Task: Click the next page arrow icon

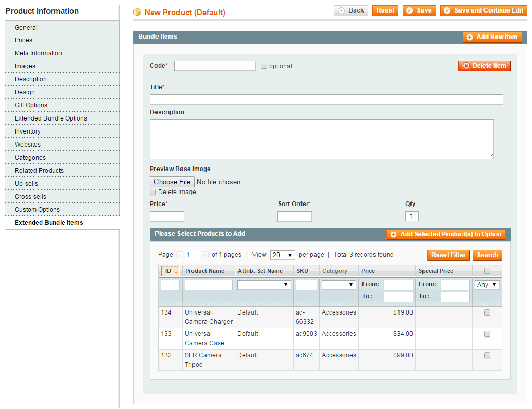Action: pos(205,255)
